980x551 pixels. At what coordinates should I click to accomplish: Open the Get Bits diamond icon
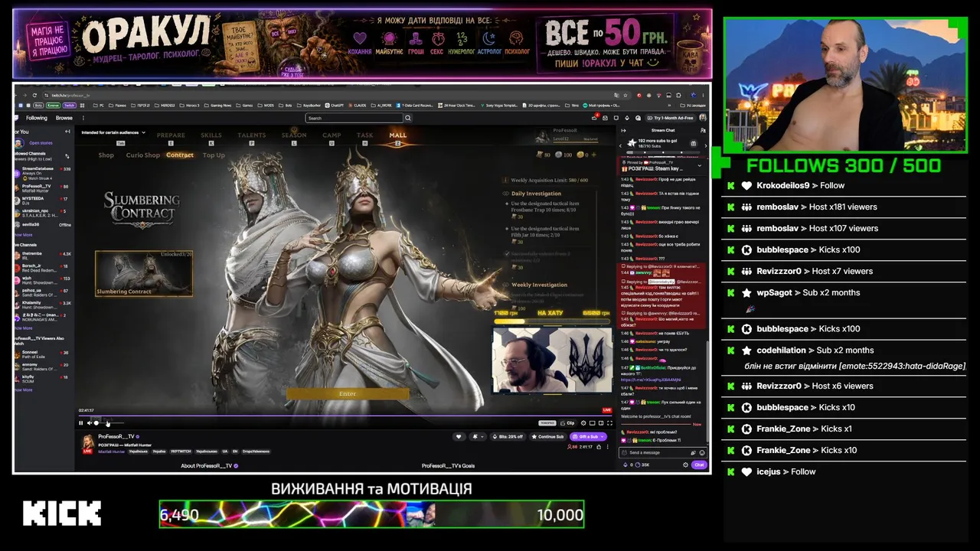(627, 118)
